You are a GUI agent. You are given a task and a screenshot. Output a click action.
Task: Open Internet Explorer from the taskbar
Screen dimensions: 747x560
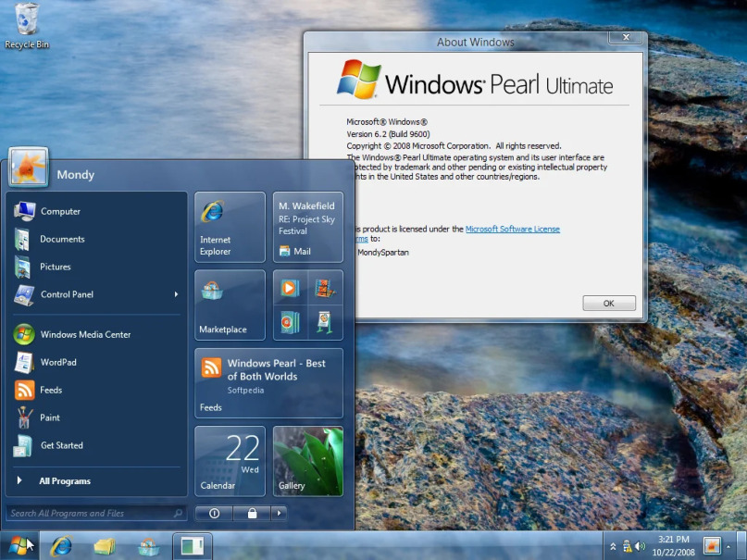click(x=62, y=546)
